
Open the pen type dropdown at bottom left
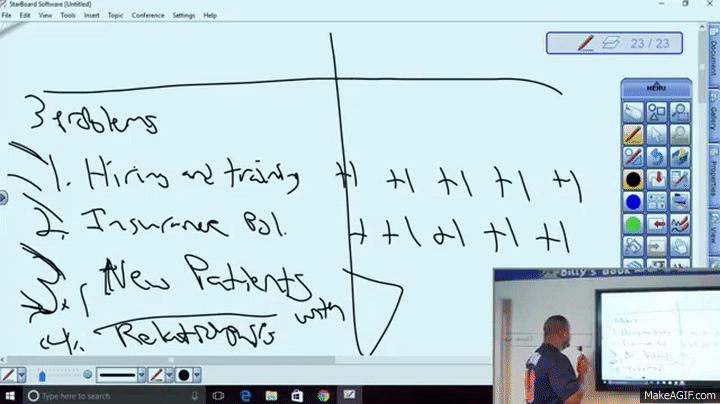tap(22, 375)
